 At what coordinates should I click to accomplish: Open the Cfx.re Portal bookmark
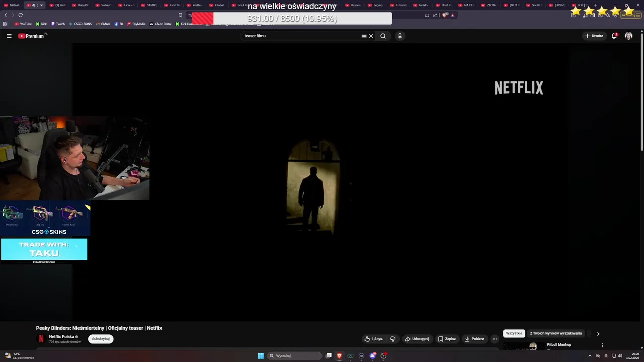point(160,24)
